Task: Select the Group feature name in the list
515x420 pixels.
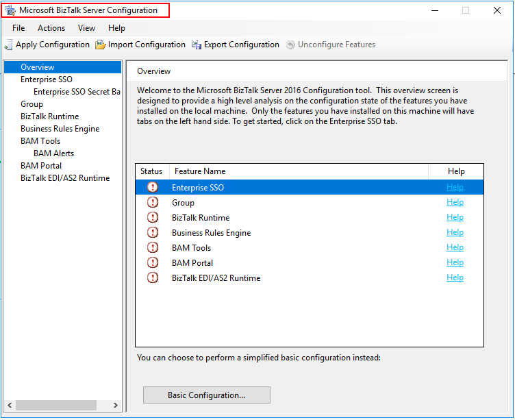Action: [183, 203]
